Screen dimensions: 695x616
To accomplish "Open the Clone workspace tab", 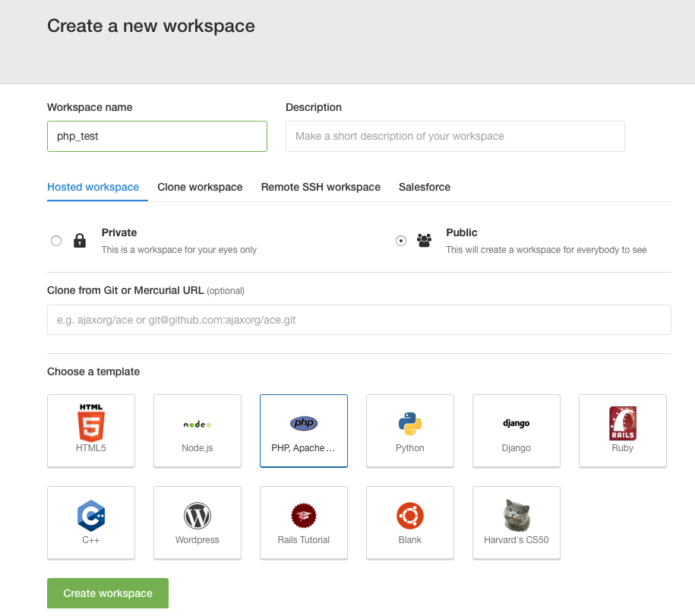I will pyautogui.click(x=200, y=187).
